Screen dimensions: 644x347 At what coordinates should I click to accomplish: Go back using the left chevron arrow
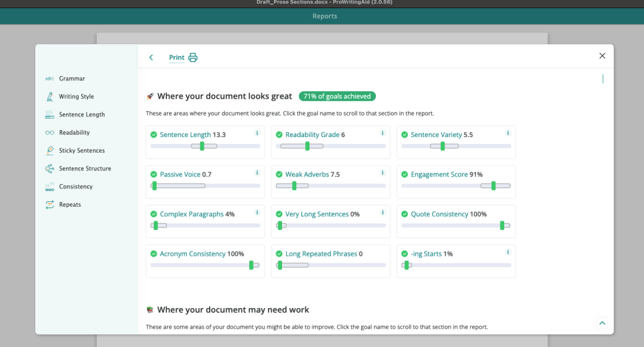pos(151,58)
